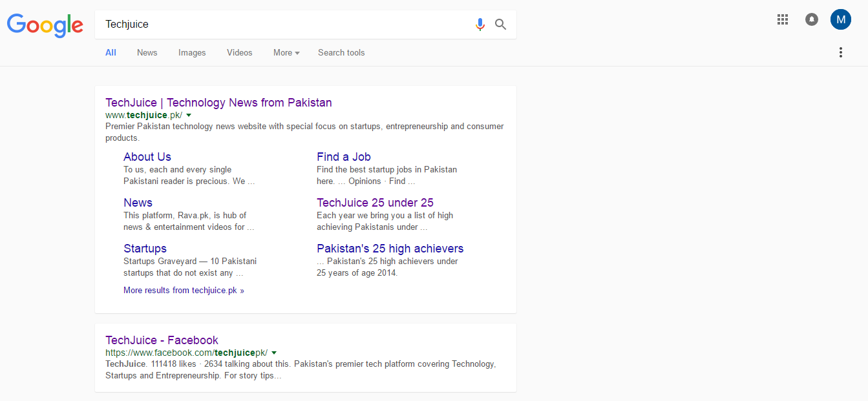
Task: Click the Google apps grid icon
Action: (783, 19)
